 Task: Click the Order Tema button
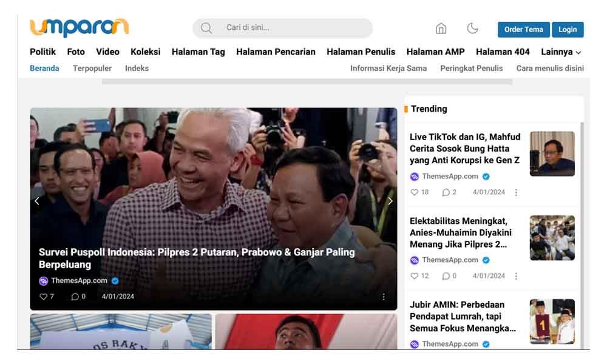coord(523,30)
